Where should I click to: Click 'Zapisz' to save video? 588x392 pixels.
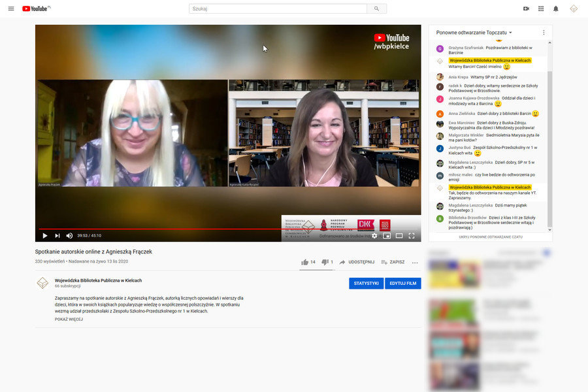pos(393,262)
